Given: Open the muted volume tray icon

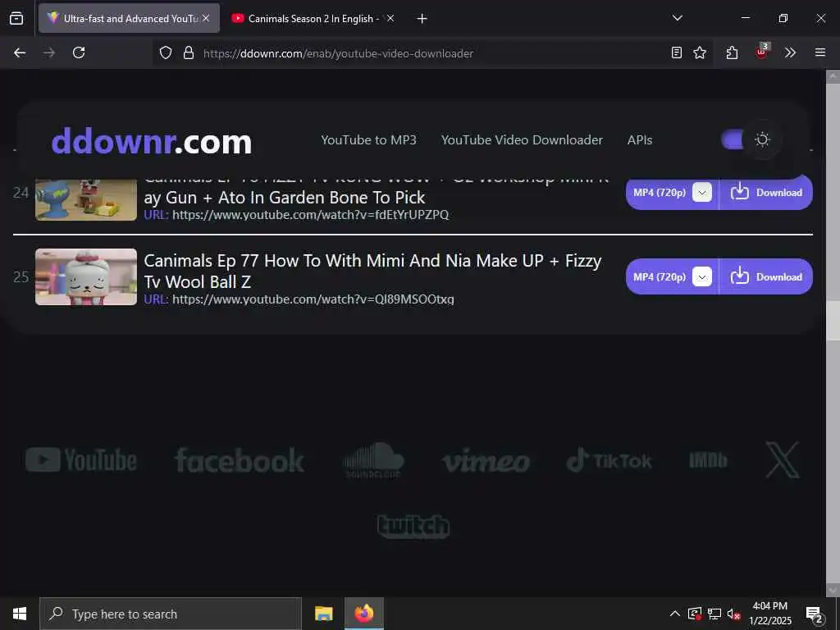Looking at the screenshot, I should (x=733, y=614).
